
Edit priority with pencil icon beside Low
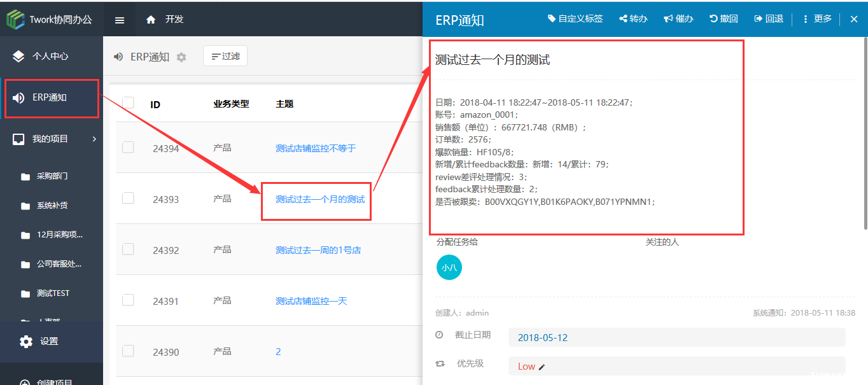click(542, 367)
